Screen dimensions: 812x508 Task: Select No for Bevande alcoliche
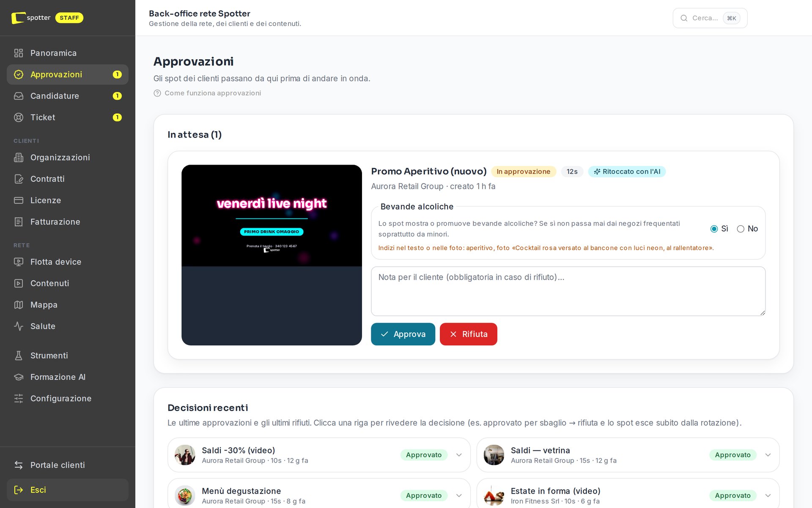(x=741, y=229)
